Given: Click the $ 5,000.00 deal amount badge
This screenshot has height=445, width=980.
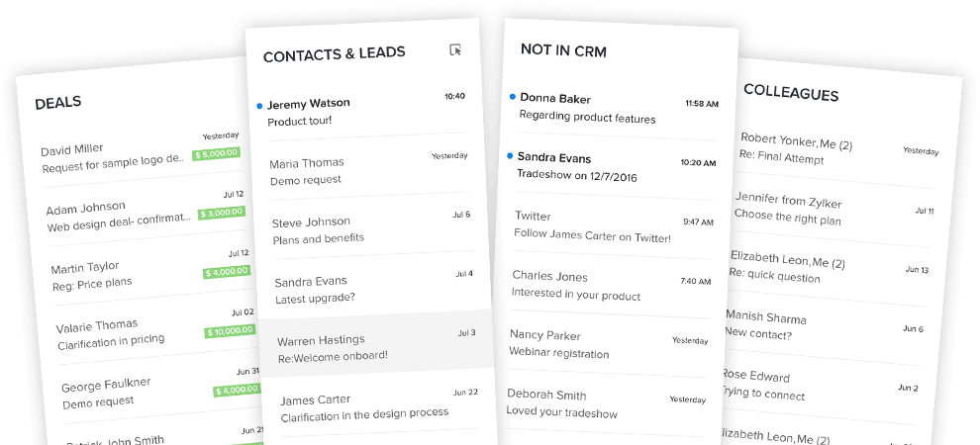Looking at the screenshot, I should point(216,153).
